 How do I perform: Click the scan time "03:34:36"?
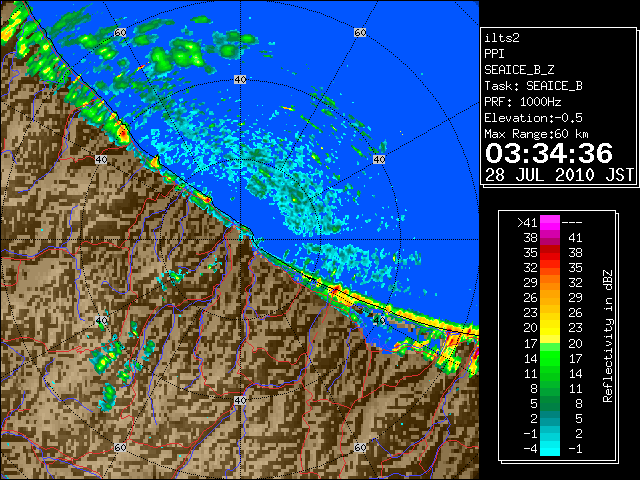coord(549,153)
